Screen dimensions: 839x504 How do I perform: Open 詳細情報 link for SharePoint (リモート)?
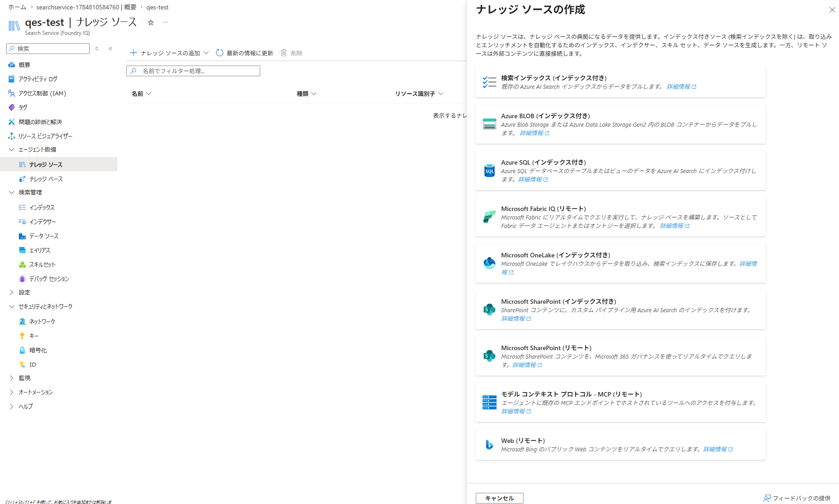(x=527, y=365)
